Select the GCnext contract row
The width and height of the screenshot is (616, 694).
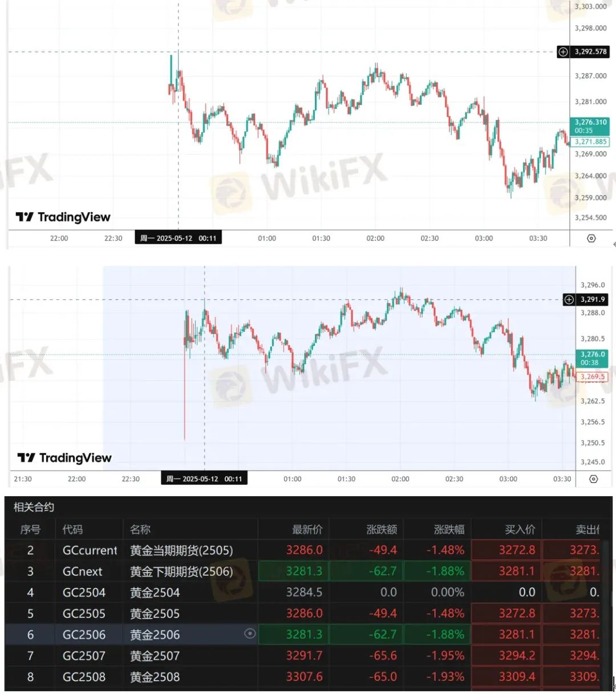83,571
